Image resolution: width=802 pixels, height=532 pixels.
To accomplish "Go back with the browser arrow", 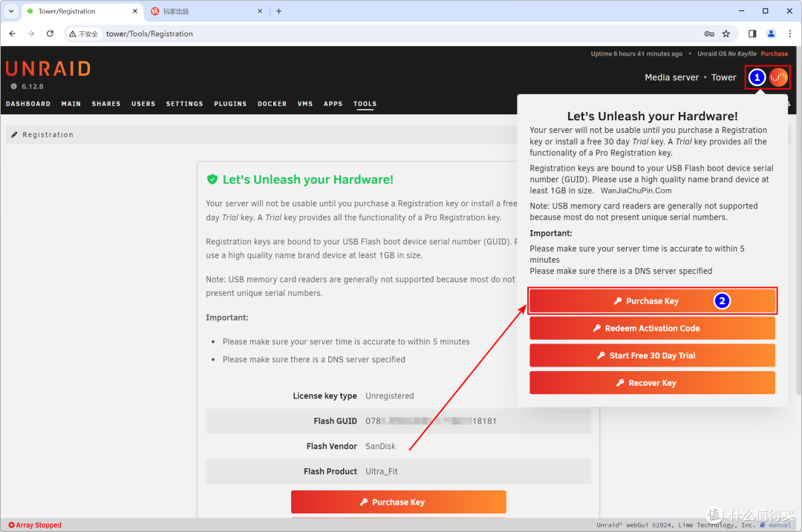I will [12, 33].
